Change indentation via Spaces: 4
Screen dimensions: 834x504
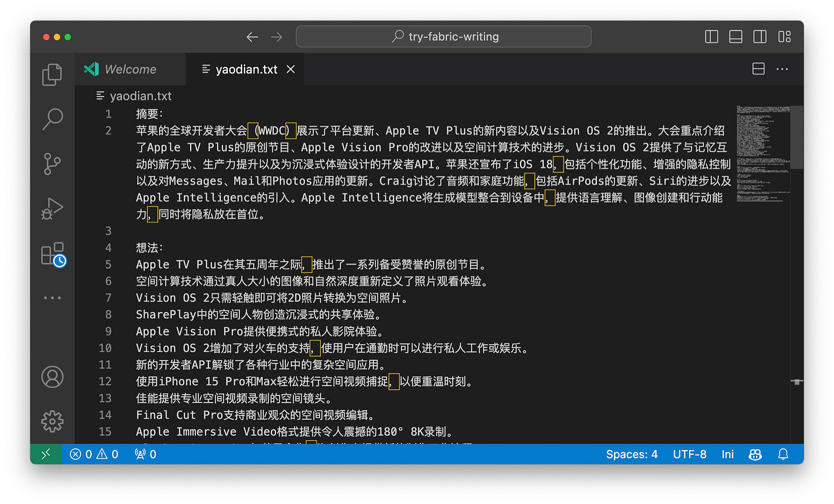point(632,454)
